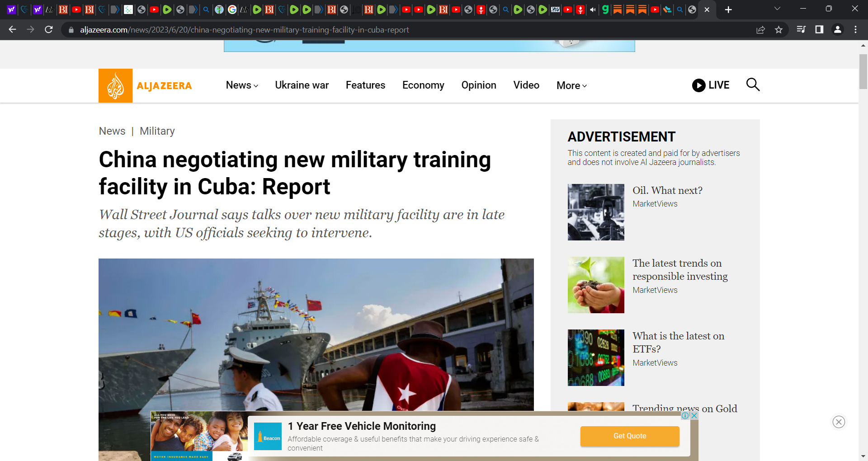Expand the News navigation dropdown
Viewport: 868px width, 461px height.
(x=242, y=85)
